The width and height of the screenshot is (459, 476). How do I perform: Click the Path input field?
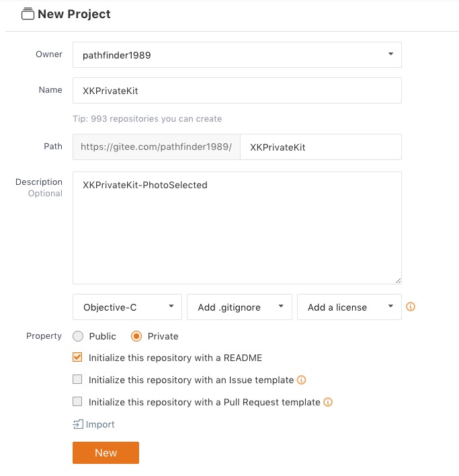point(321,147)
